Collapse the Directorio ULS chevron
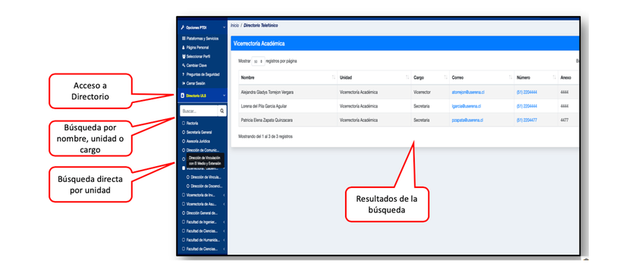Viewport: 644px width, 276px height. tap(224, 96)
